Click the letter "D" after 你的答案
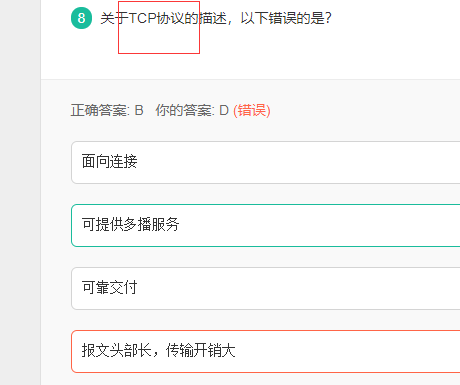The image size is (460, 385). tap(224, 110)
